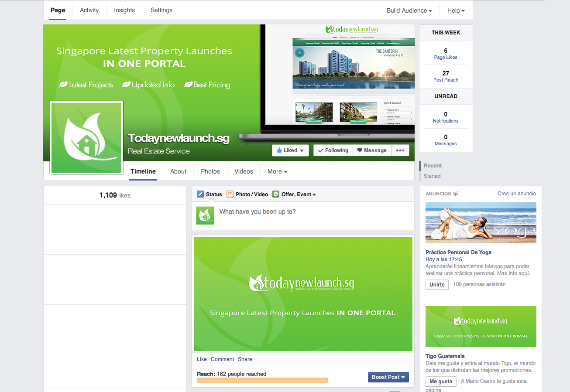The height and width of the screenshot is (392, 570).
Task: Open the yoga beach ad image
Action: (481, 223)
